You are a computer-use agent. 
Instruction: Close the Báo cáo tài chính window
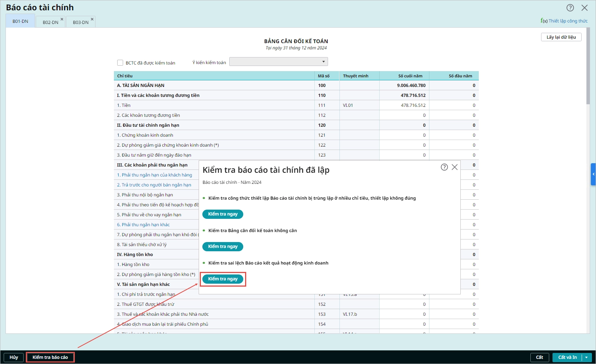585,8
